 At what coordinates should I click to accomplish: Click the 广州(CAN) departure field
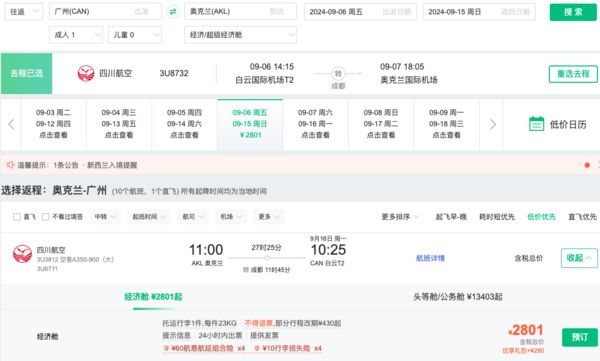105,11
